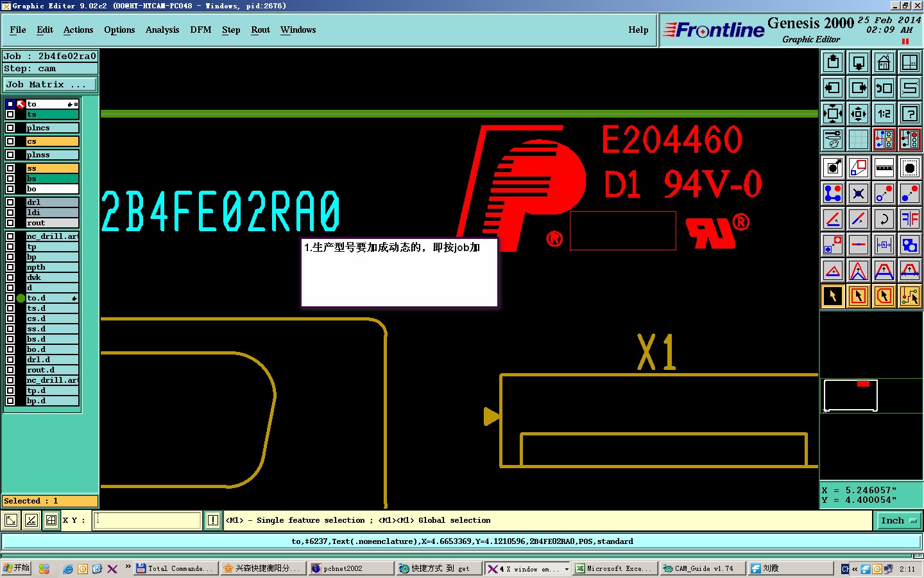924x578 pixels.
Task: Click the board overview thumbnail panel
Action: tap(871, 396)
